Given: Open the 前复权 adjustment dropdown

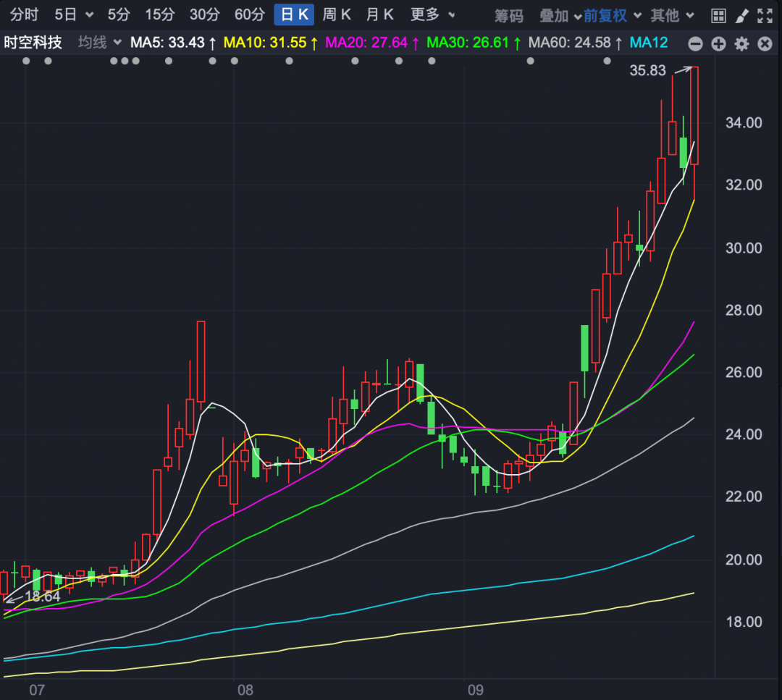Looking at the screenshot, I should click(x=614, y=15).
